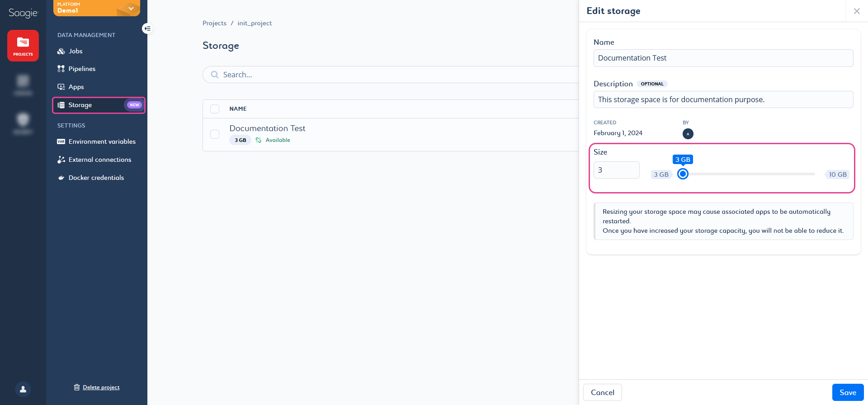Open the user profile icon

pos(23,389)
